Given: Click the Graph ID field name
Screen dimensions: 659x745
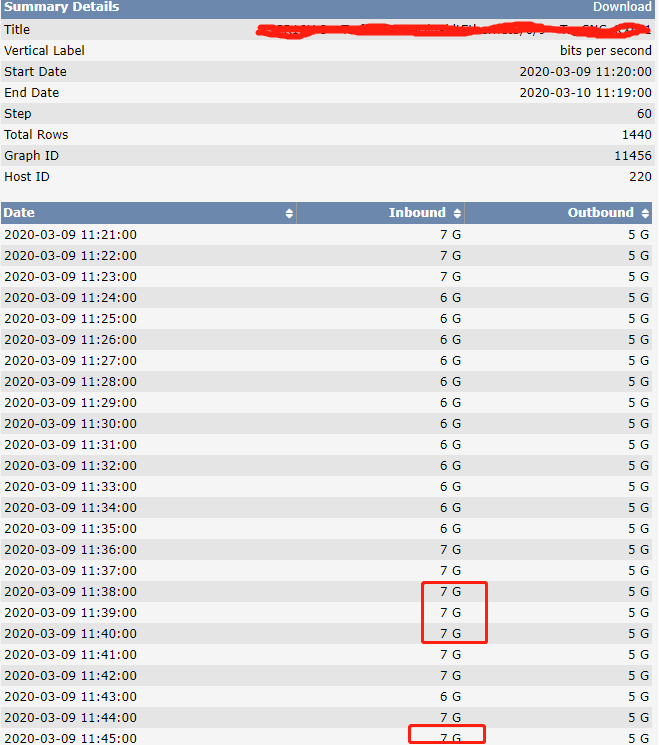Looking at the screenshot, I should 31,156.
